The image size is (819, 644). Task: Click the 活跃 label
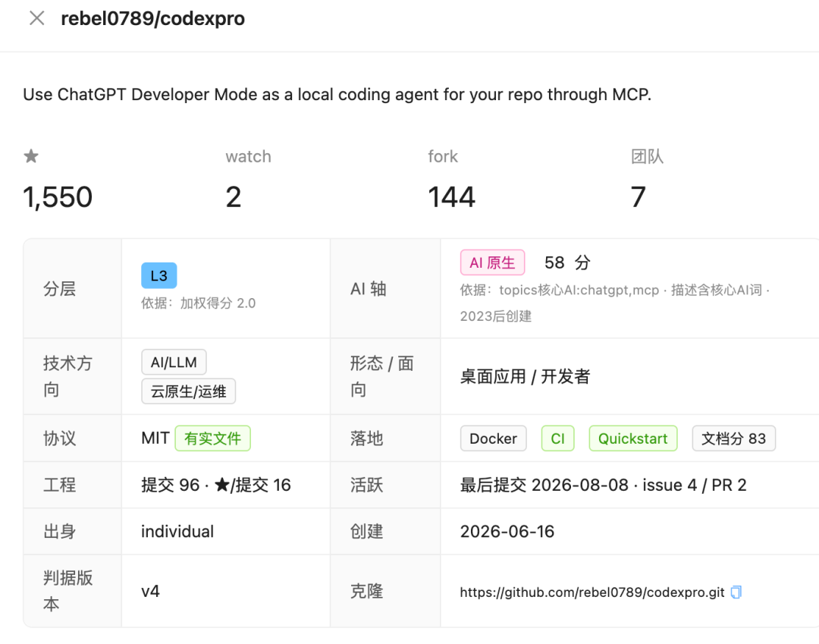click(x=367, y=485)
